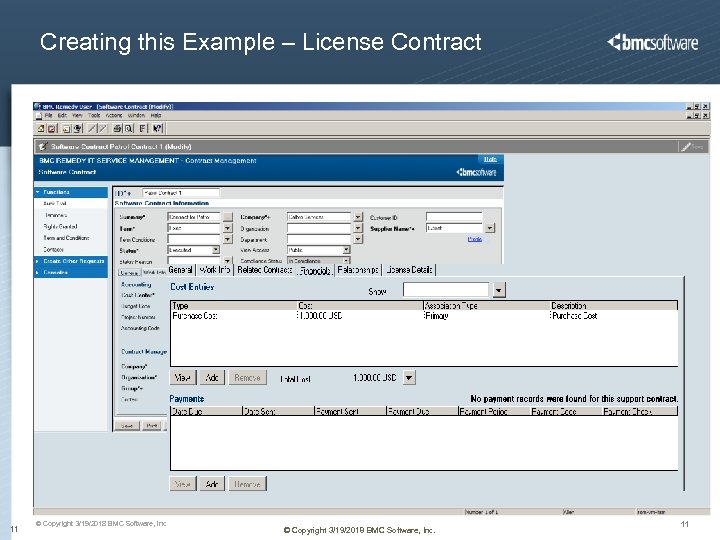Click into the Summary text field
Viewport: 720px width, 540px height.
tap(194, 217)
